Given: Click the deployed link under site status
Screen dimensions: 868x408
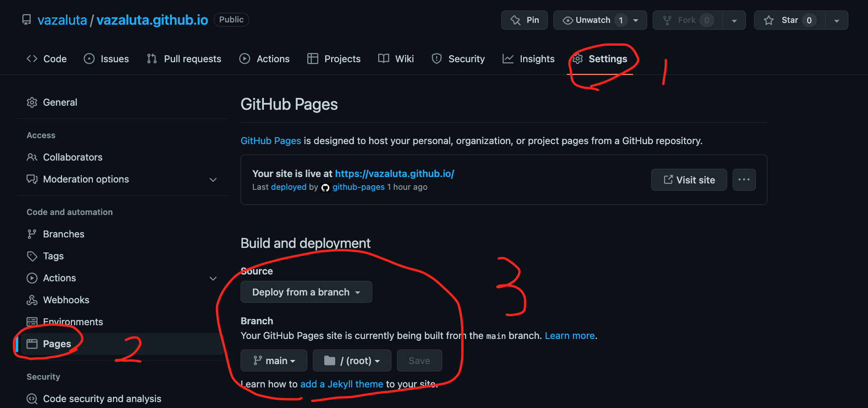Looking at the screenshot, I should pyautogui.click(x=289, y=187).
